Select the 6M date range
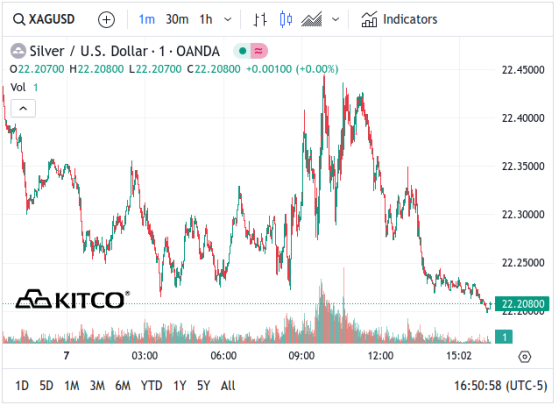Image resolution: width=559 pixels, height=405 pixels. coord(123,386)
